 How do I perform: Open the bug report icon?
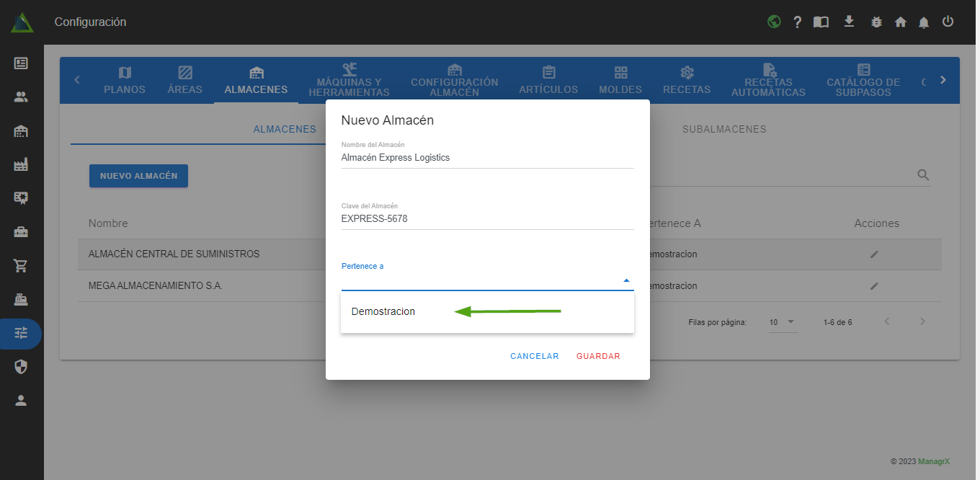[x=876, y=22]
